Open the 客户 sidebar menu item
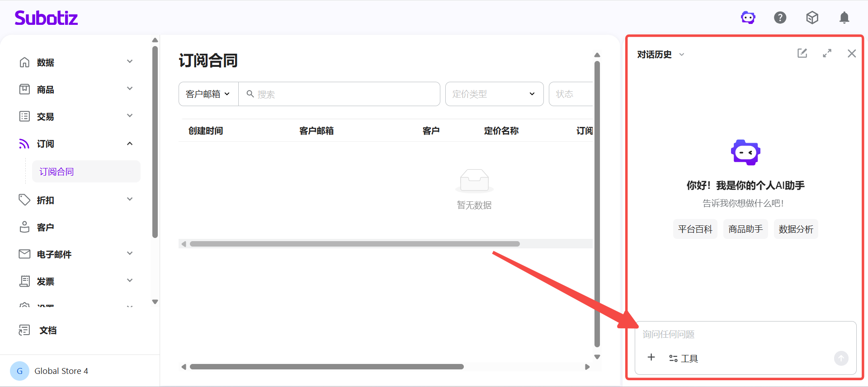 [45, 227]
